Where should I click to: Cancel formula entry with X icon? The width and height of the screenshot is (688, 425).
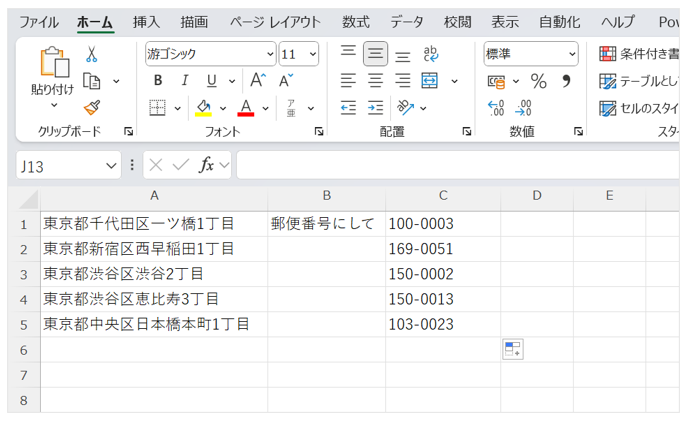(x=156, y=165)
